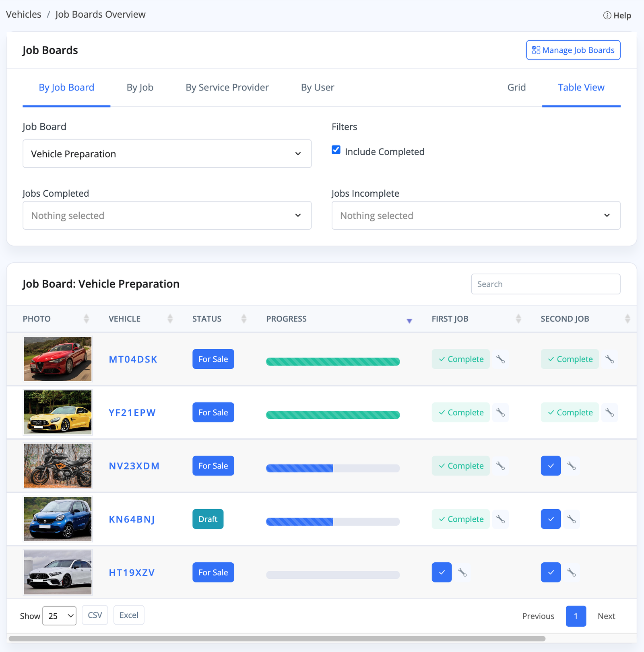Click the Manage Job Boards button
The height and width of the screenshot is (652, 644).
click(x=573, y=50)
